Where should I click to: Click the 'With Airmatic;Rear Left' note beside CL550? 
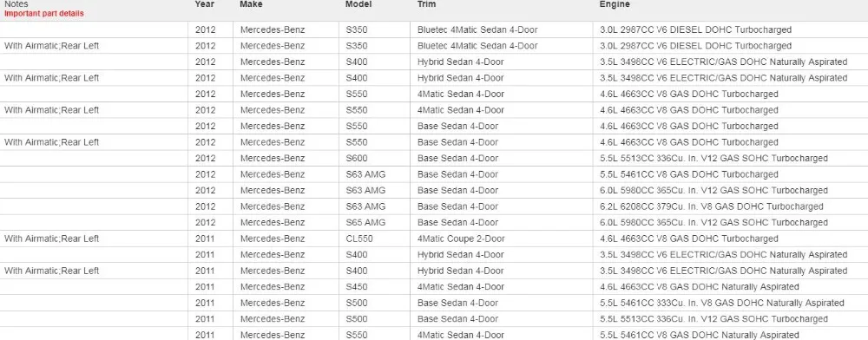tap(51, 239)
